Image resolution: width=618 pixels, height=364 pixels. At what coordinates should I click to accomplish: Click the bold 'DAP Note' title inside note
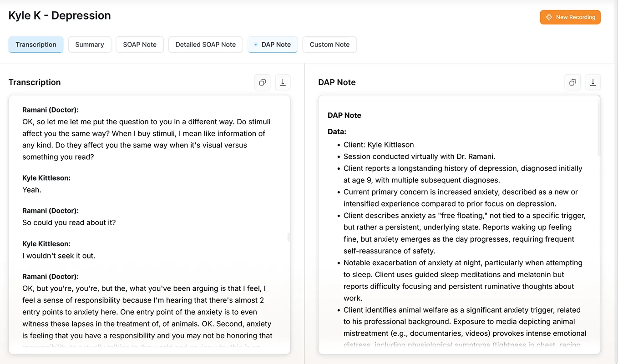[x=344, y=116]
